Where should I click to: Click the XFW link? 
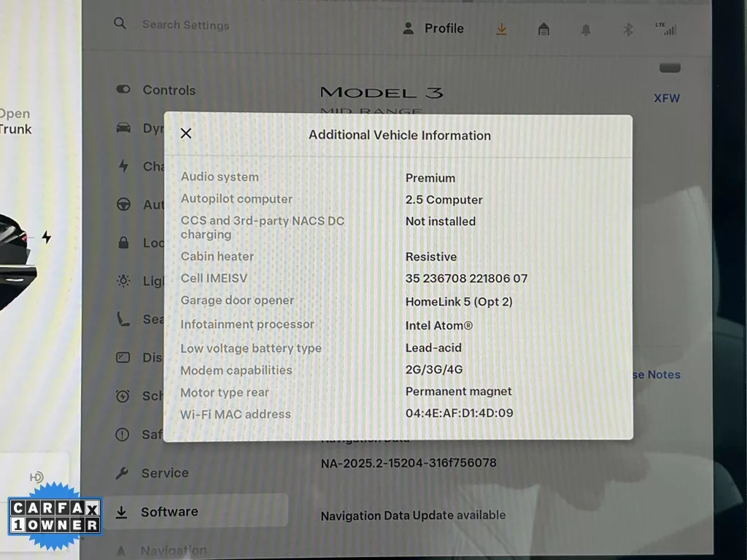coord(667,98)
